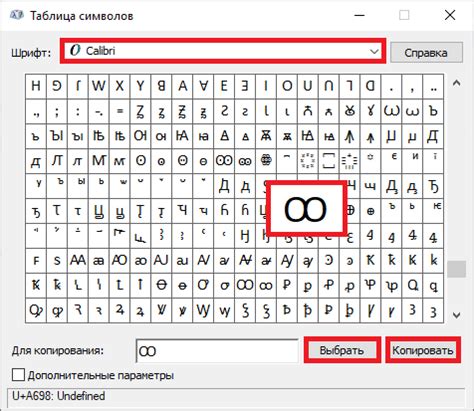Click the Справка help button

click(x=426, y=52)
